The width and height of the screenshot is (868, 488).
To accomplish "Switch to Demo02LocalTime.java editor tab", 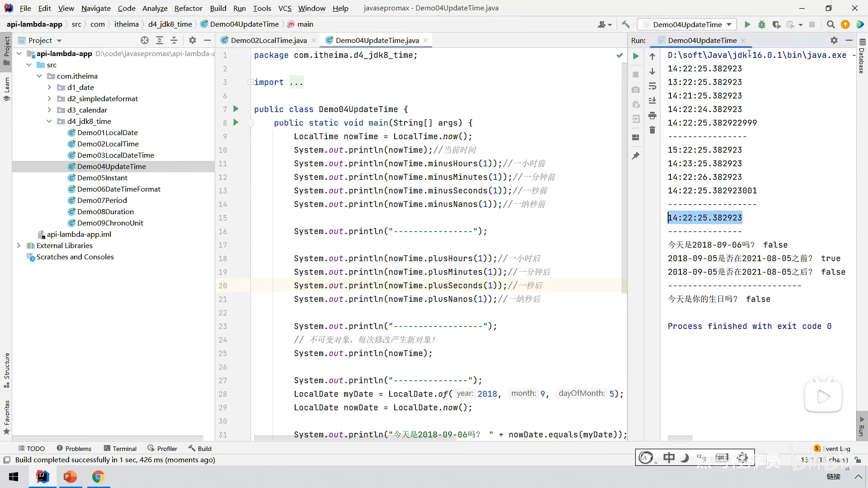I will click(269, 40).
